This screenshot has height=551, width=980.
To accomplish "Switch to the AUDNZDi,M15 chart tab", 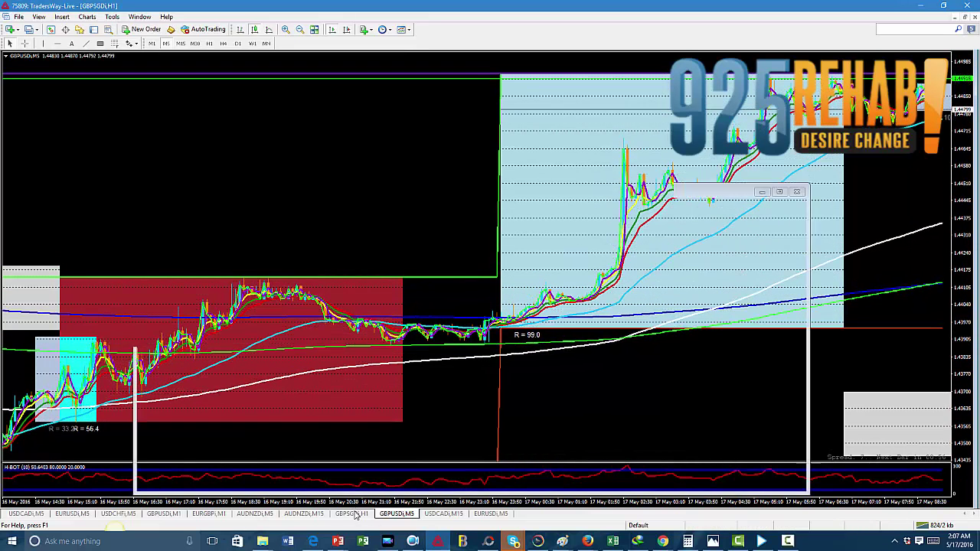I will click(x=304, y=514).
